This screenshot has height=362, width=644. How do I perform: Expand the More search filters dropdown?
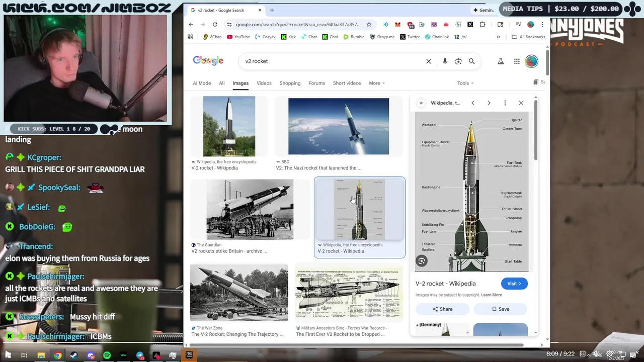click(x=377, y=83)
